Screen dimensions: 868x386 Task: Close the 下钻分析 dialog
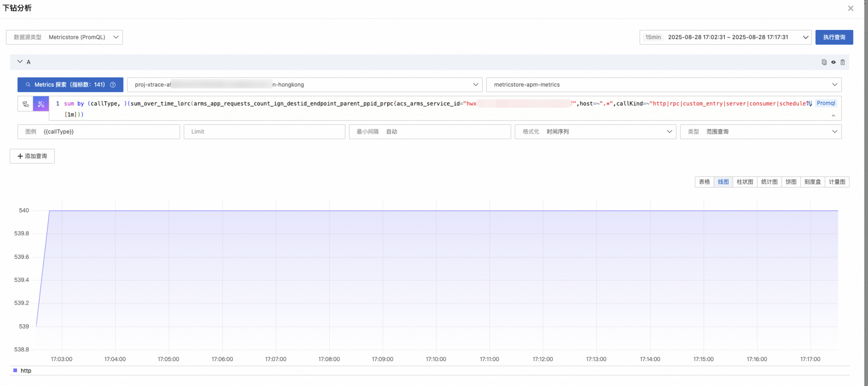tap(851, 9)
